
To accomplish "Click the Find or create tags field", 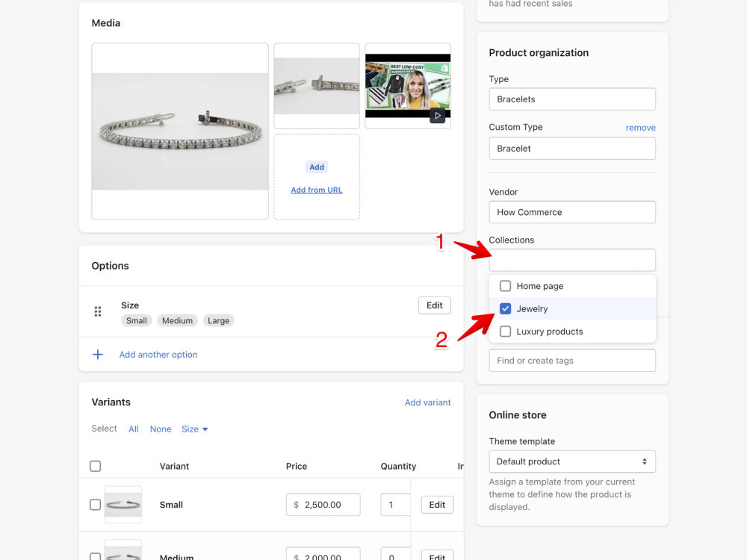I will [572, 361].
